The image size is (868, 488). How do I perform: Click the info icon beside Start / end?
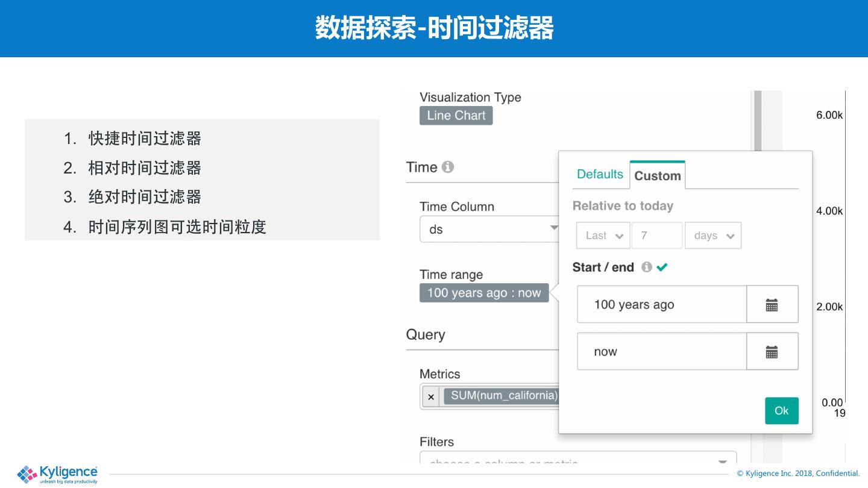646,267
